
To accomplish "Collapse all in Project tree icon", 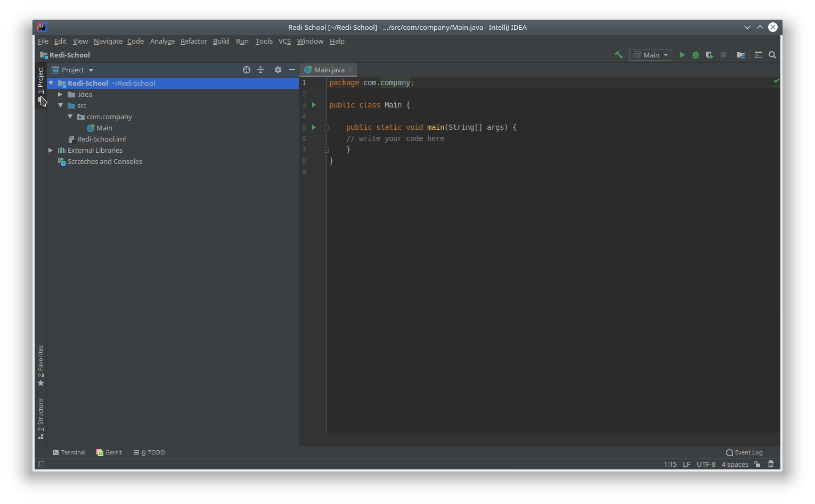I will (260, 70).
